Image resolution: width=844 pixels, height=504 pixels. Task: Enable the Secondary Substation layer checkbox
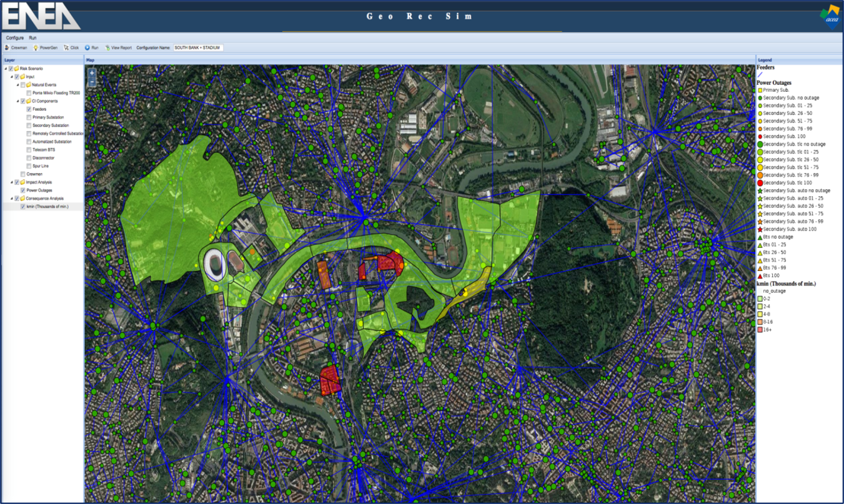coord(29,126)
